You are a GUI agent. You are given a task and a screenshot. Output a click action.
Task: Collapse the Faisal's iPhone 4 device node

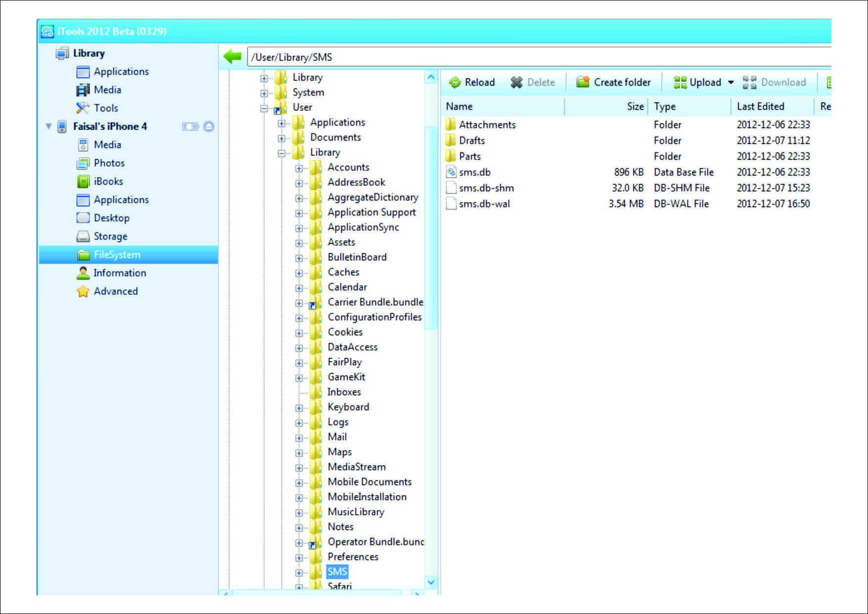(x=48, y=126)
